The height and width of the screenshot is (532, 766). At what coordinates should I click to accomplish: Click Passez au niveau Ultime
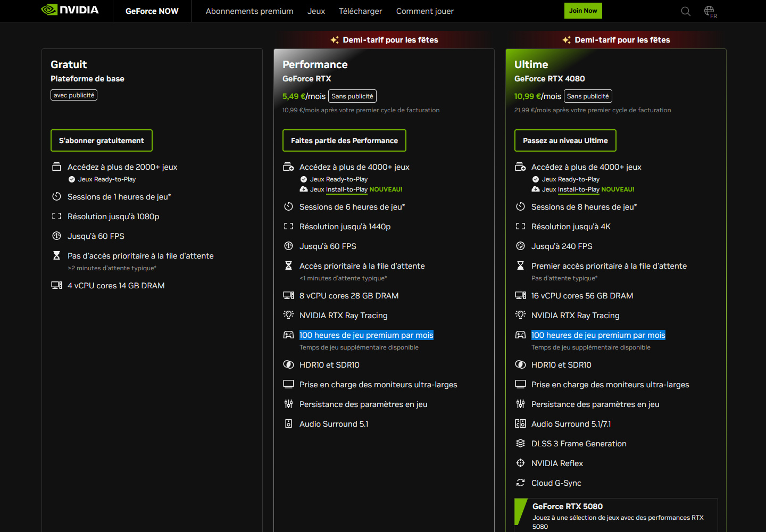pos(565,140)
